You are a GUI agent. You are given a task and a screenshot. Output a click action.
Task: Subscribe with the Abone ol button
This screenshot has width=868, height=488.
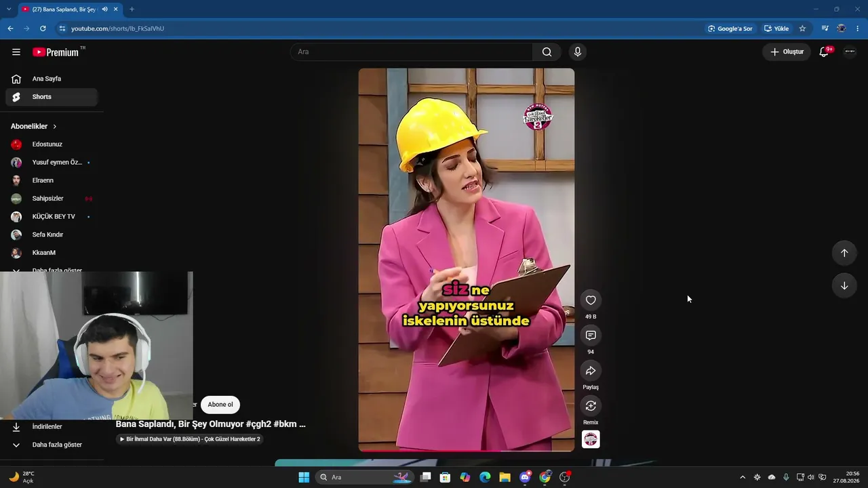tap(220, 405)
